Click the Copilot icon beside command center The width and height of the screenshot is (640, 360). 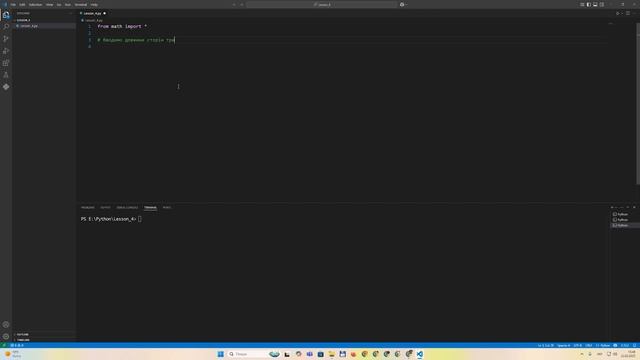click(x=402, y=4)
